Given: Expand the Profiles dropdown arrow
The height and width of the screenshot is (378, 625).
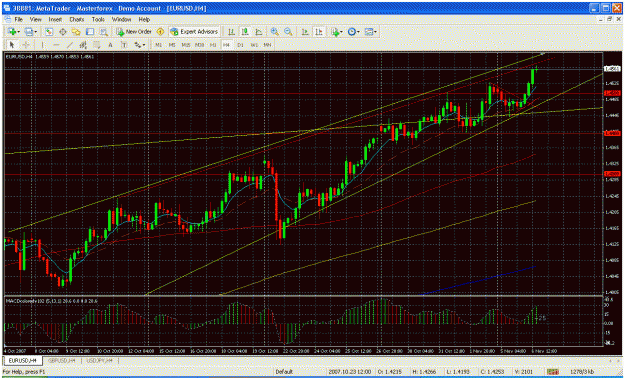Looking at the screenshot, I should click(x=35, y=32).
